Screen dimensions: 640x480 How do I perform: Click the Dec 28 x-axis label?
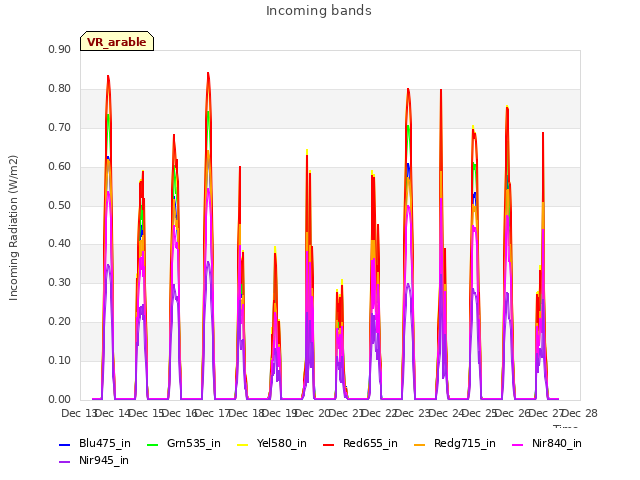(580, 413)
